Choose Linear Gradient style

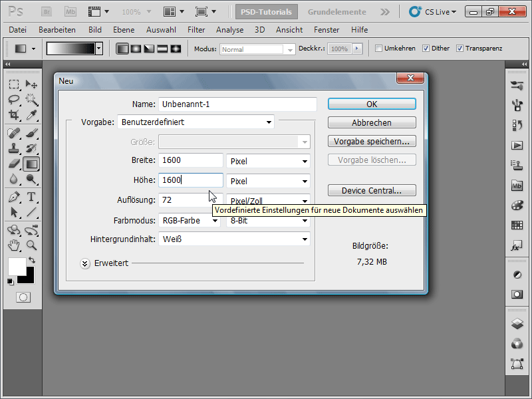(x=122, y=49)
